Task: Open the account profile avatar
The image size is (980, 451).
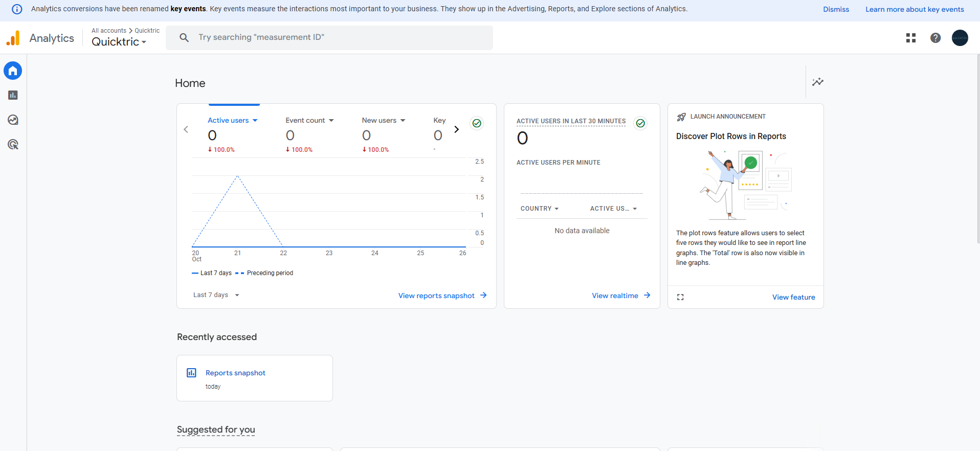Action: coord(960,38)
